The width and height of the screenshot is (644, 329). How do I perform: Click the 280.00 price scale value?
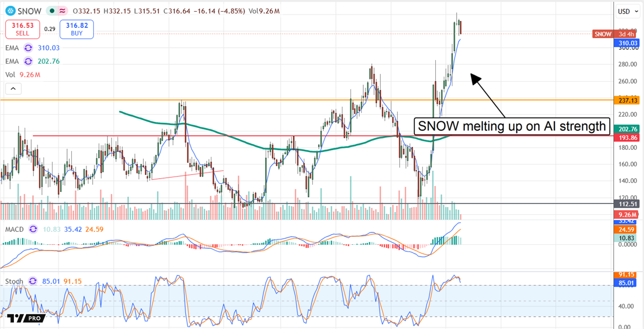pos(628,64)
